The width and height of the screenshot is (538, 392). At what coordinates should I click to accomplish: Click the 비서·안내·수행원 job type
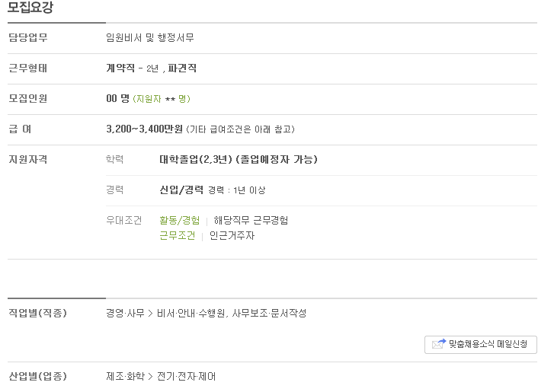(191, 313)
